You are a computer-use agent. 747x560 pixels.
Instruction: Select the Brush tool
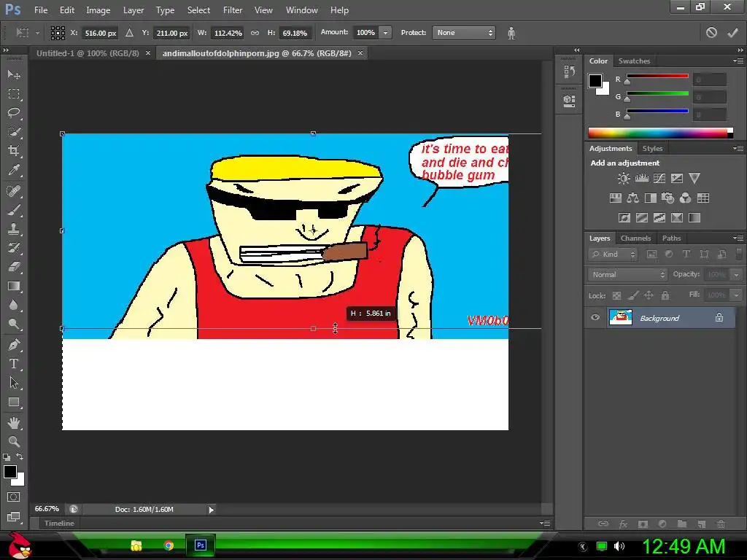(14, 209)
